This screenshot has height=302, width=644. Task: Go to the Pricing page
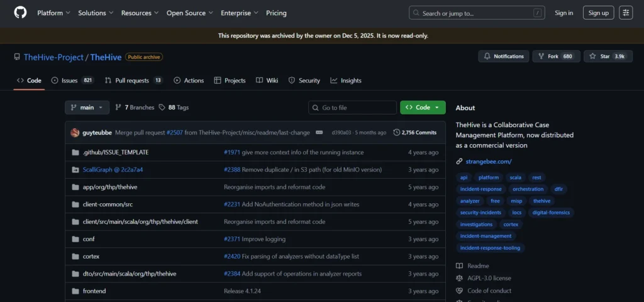tap(277, 13)
